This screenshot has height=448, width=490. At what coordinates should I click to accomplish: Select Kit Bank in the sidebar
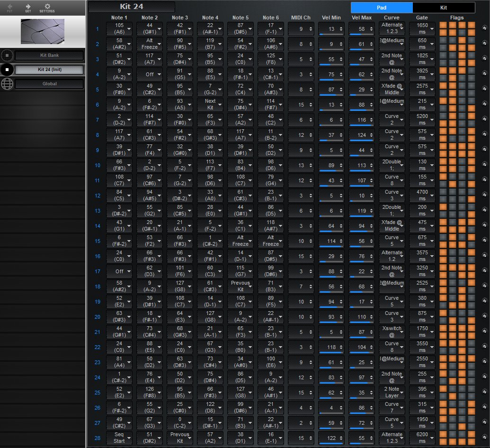49,55
